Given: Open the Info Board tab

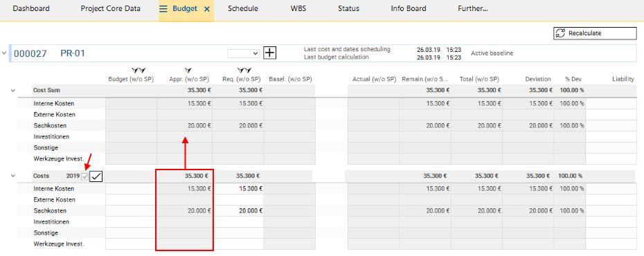Looking at the screenshot, I should click(x=409, y=8).
